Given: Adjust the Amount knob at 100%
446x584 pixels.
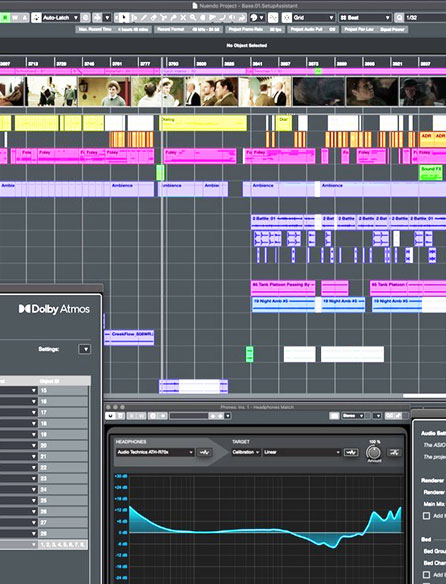Looking at the screenshot, I should (x=374, y=453).
